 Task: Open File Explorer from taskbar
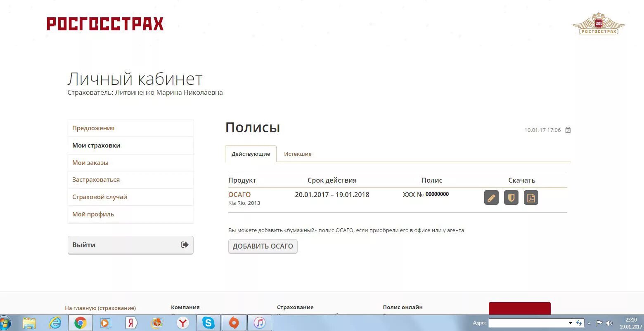click(29, 323)
